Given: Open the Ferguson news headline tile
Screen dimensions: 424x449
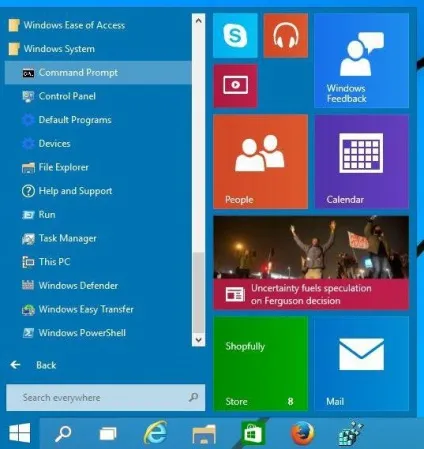Looking at the screenshot, I should coord(311,263).
